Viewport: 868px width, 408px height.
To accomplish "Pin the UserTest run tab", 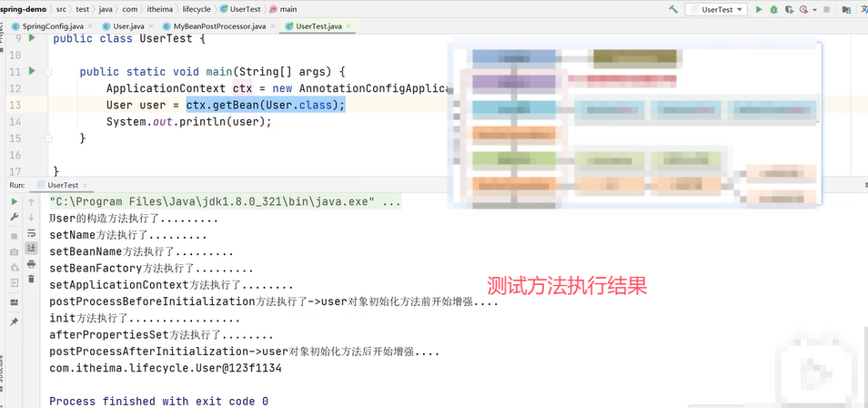I will coord(15,321).
